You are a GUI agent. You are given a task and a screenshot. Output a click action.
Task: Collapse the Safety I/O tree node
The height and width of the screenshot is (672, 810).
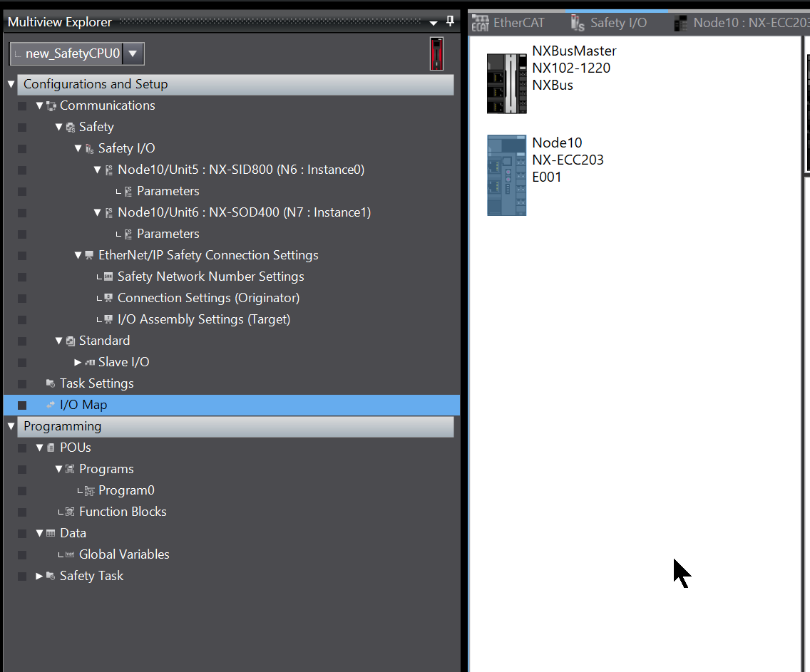coord(78,148)
